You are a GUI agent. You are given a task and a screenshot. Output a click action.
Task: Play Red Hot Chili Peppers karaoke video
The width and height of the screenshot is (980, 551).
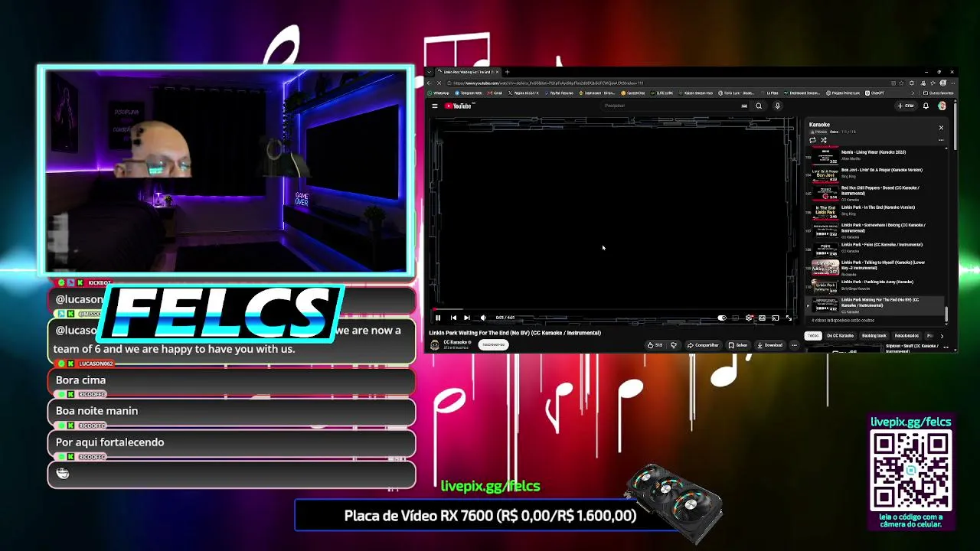(x=874, y=193)
